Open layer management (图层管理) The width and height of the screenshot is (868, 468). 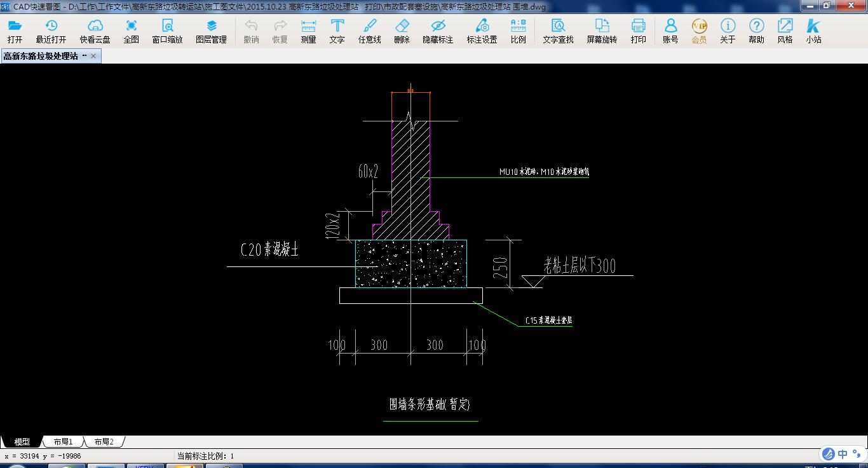[x=212, y=31]
